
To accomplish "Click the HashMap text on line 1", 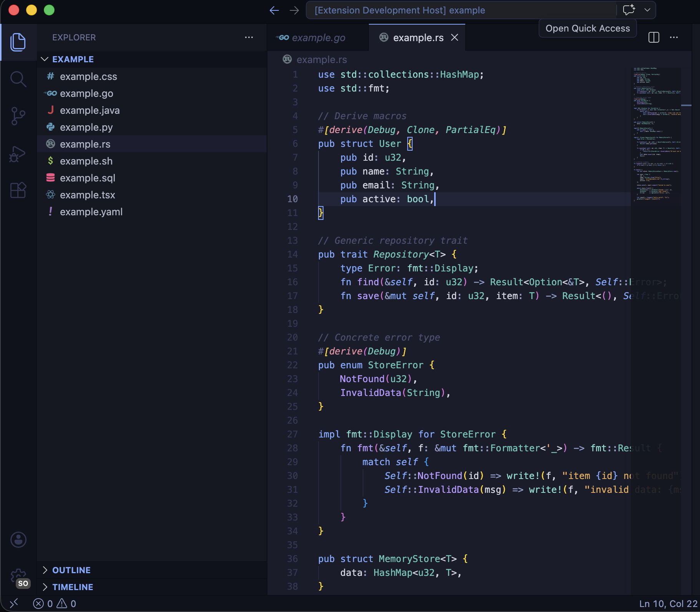I will (x=459, y=75).
